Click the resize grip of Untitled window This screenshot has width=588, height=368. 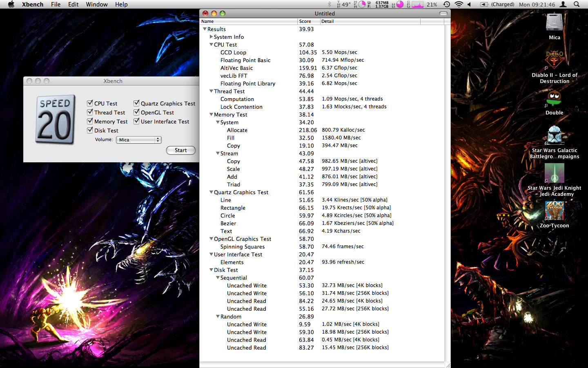click(x=448, y=365)
